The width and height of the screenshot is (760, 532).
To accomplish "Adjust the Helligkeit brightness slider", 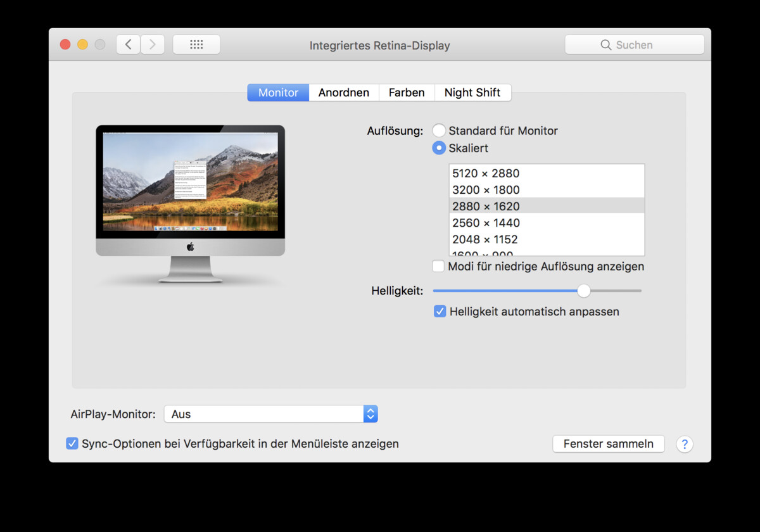I will [583, 291].
